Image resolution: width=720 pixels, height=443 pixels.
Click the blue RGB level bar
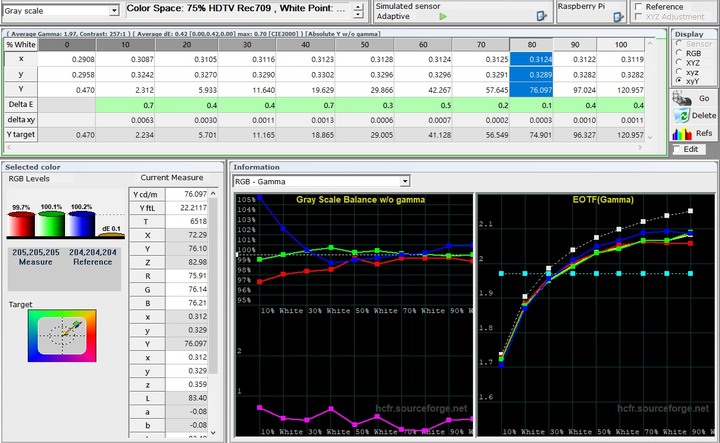click(81, 224)
